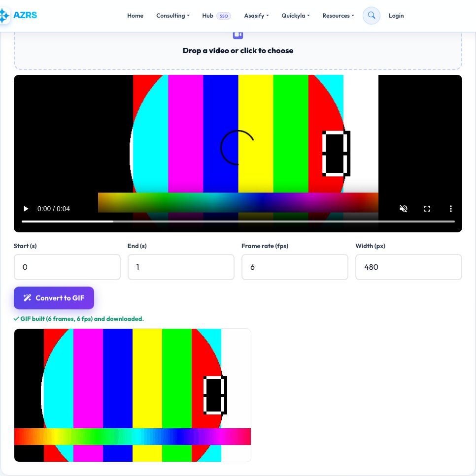Open the Hub link
Viewport: 476px width, 476px height.
pyautogui.click(x=207, y=15)
